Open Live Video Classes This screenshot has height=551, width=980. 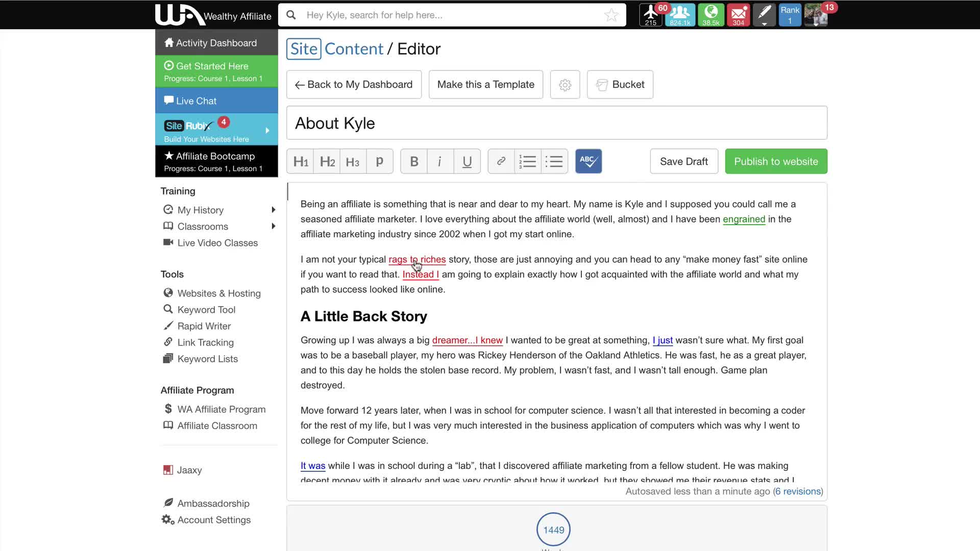pyautogui.click(x=217, y=243)
